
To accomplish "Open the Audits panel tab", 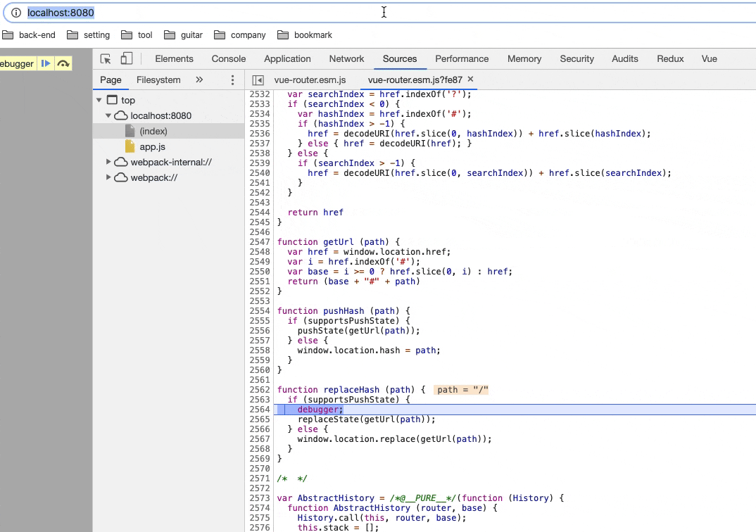I will click(625, 59).
